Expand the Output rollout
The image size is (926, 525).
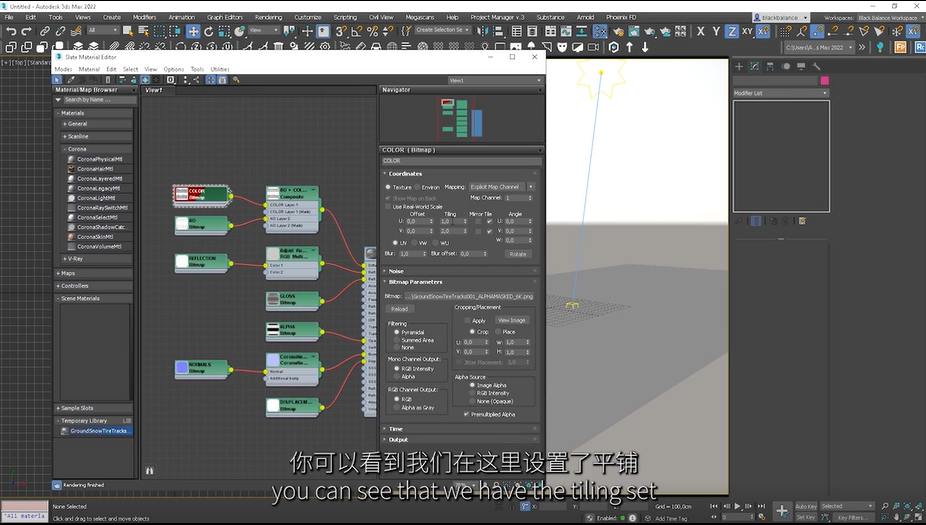tap(461, 439)
